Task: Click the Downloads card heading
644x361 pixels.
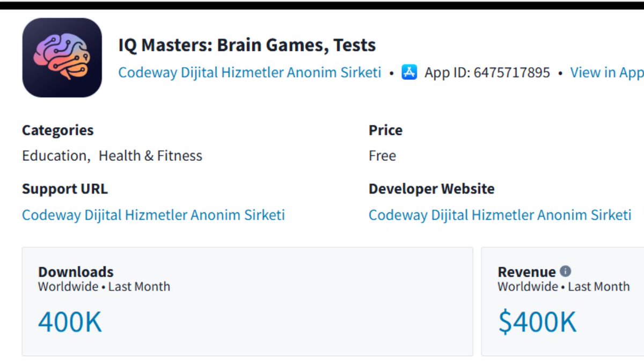Action: (x=76, y=272)
